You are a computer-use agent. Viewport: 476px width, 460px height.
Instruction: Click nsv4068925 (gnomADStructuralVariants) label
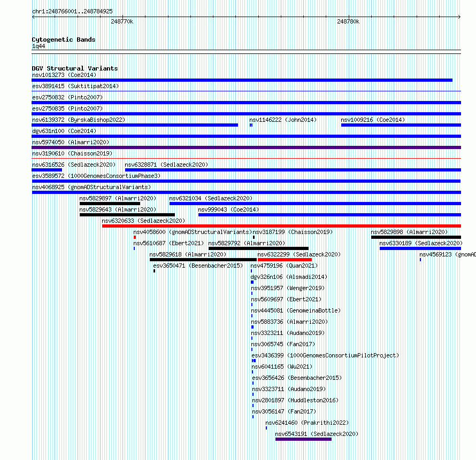[91, 187]
